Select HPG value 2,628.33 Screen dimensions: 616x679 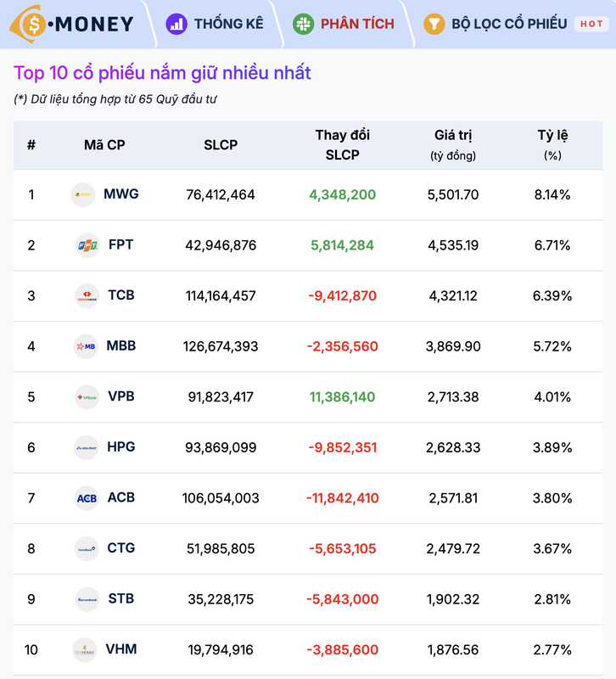coord(453,448)
